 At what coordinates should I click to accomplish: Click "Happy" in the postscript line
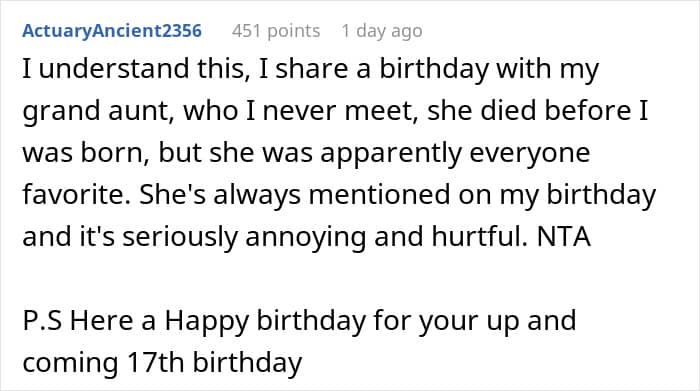206,321
